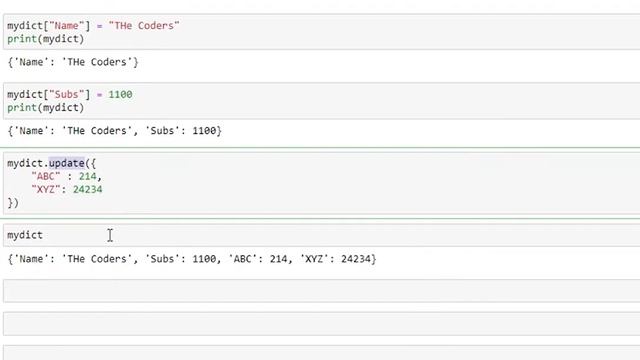Click first empty cell below the output
Image resolution: width=640 pixels, height=360 pixels.
(x=322, y=291)
